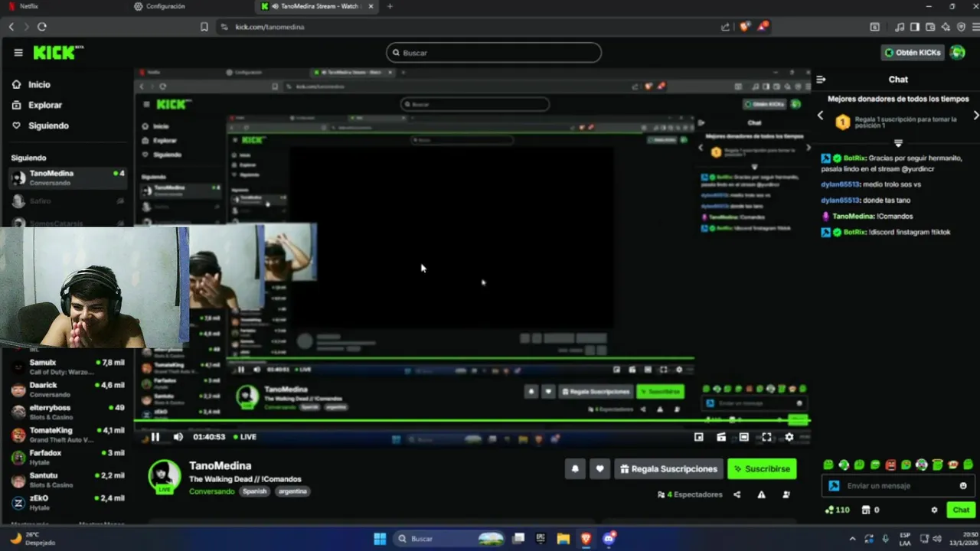Jump to LIVE in the player
Viewport: 980px width, 551px height.
(245, 437)
